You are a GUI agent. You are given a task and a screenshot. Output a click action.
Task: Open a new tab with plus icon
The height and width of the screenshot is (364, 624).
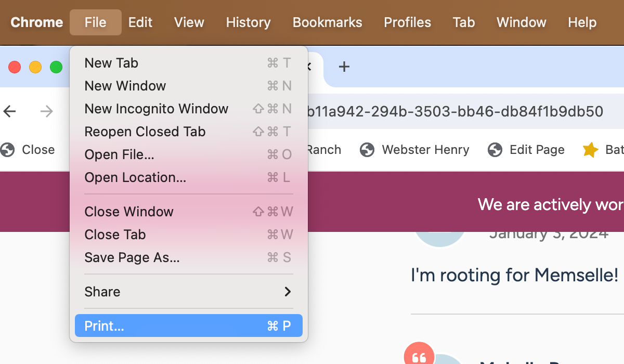[344, 67]
